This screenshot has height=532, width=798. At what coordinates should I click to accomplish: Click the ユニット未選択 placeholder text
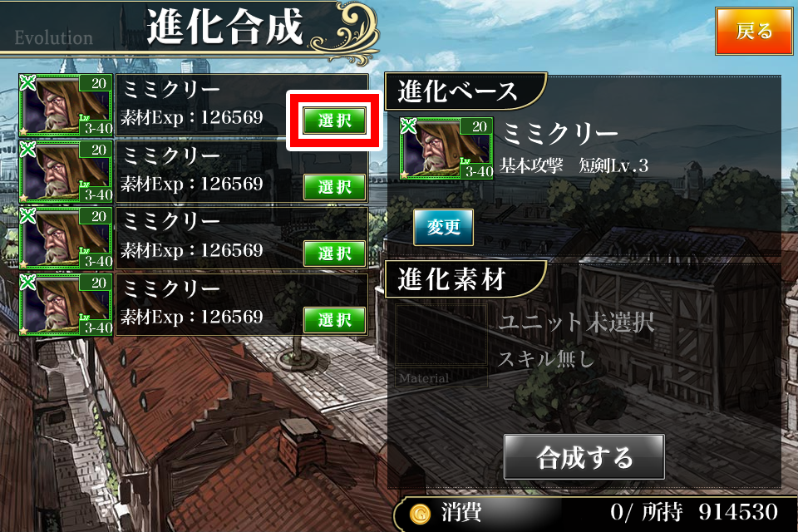576,322
